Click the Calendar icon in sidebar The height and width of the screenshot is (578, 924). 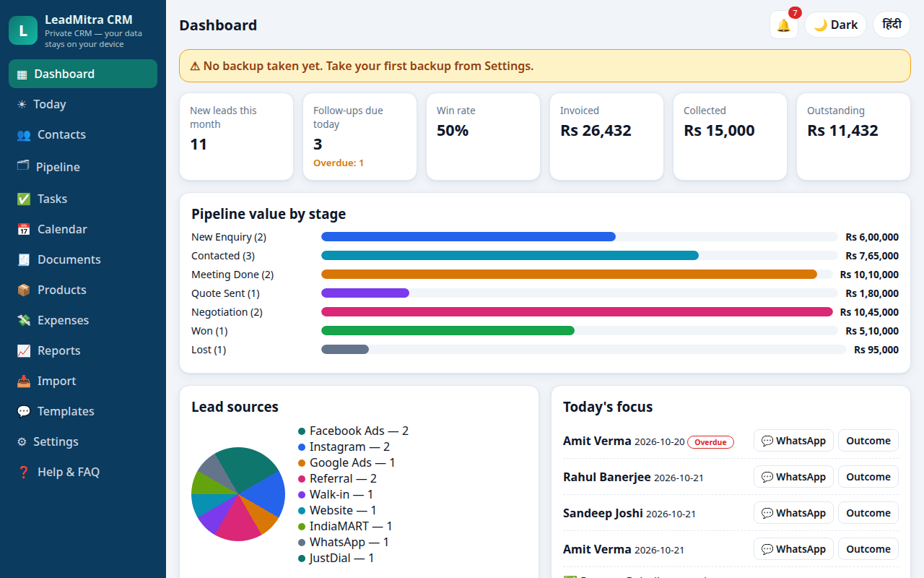coord(24,229)
